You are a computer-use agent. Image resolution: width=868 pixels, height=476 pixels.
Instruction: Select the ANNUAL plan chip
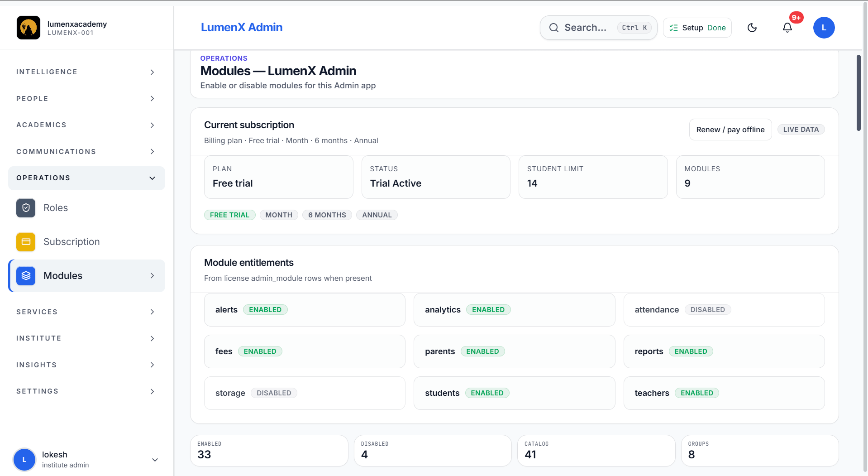tap(377, 215)
